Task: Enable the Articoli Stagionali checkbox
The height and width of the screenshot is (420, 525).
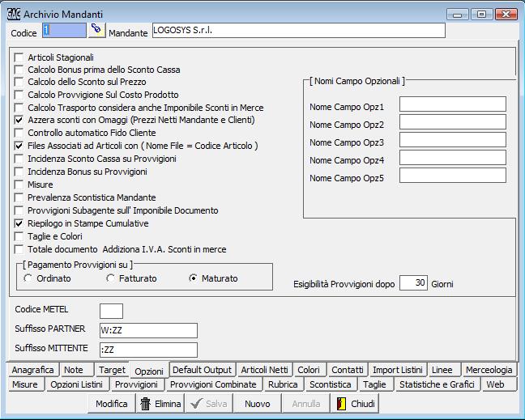Action: point(19,58)
